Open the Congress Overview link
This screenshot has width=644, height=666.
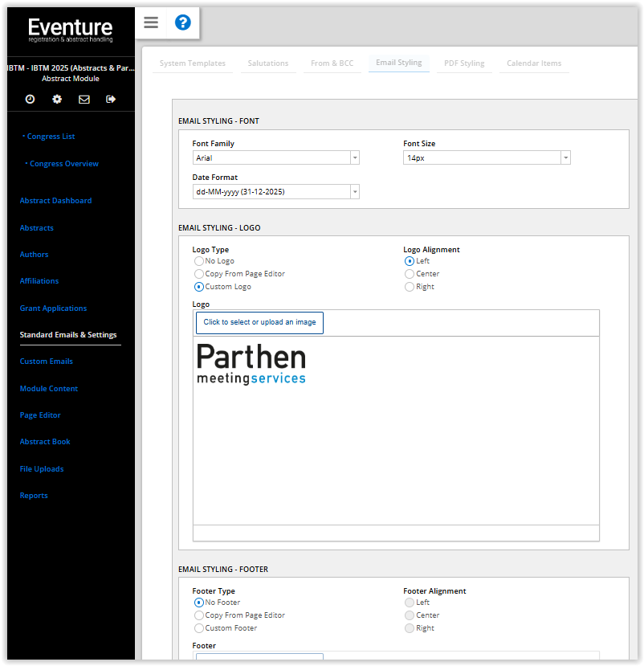(64, 164)
